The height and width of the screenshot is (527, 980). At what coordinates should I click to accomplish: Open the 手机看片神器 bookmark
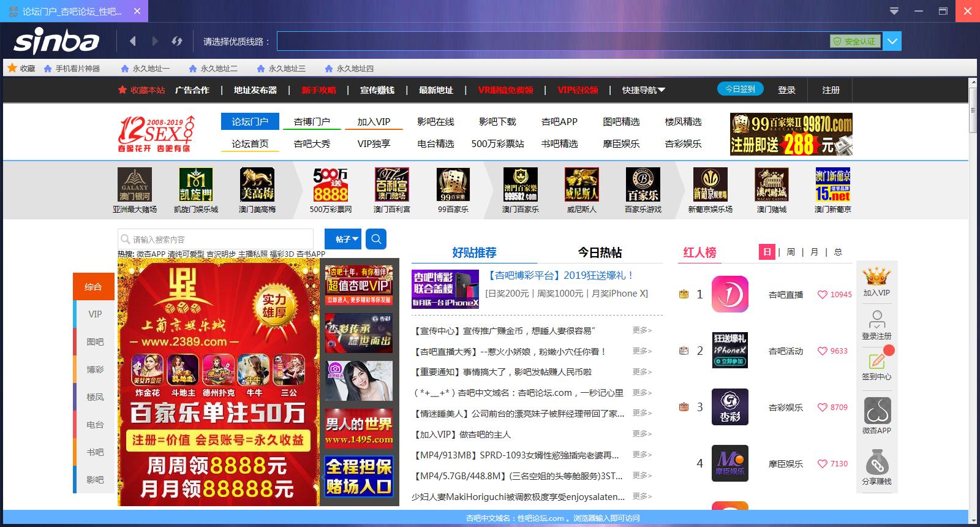click(72, 69)
